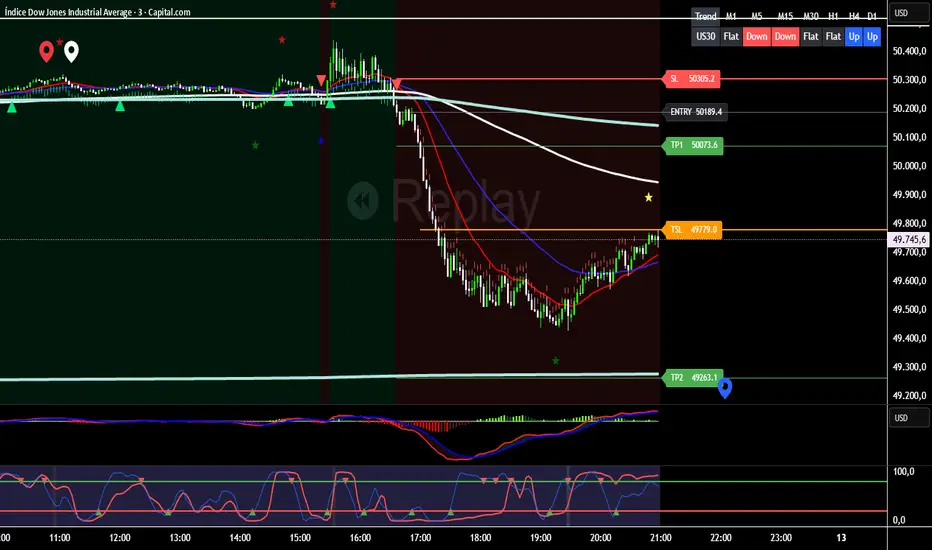
Task: Click the red down-triangle sell signal near 16:35
Action: pyautogui.click(x=396, y=84)
